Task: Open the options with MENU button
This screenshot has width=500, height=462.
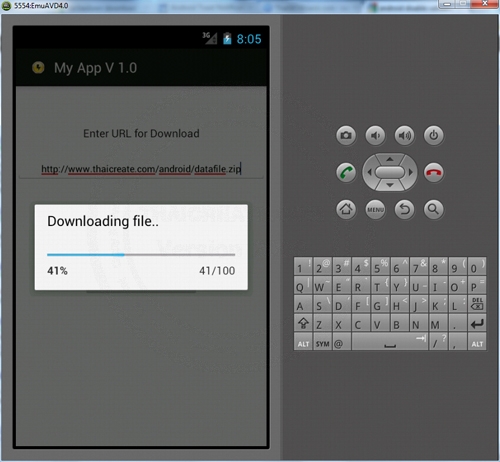Action: pyautogui.click(x=375, y=209)
